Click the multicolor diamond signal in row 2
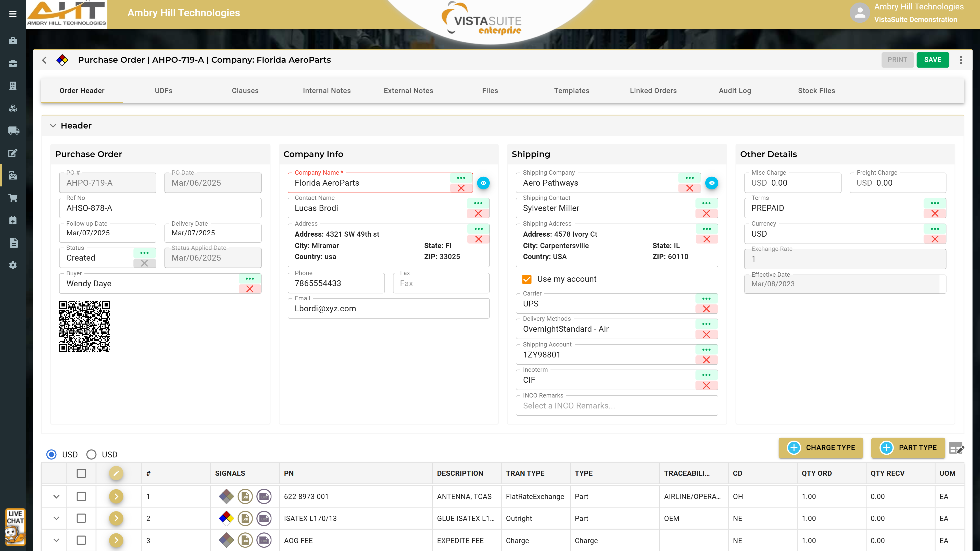Image resolution: width=980 pixels, height=551 pixels. pyautogui.click(x=226, y=518)
